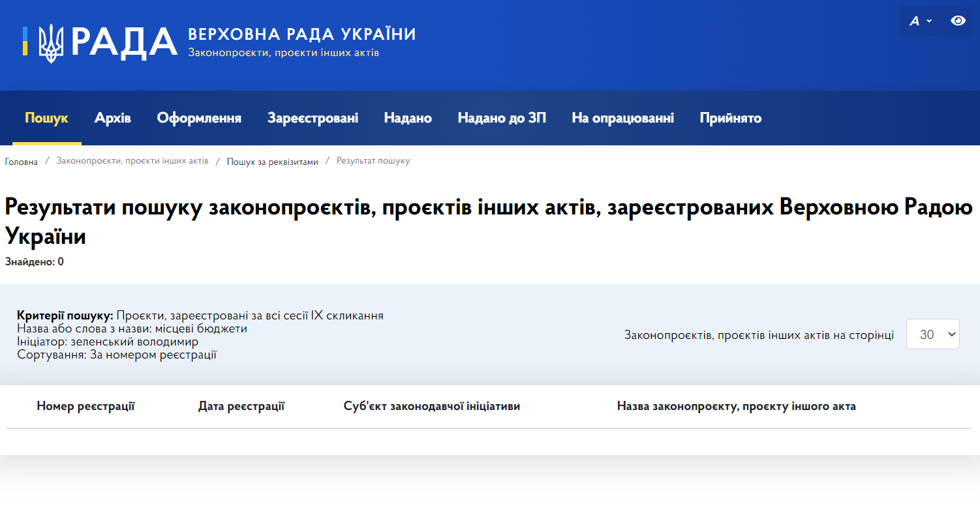Click Суб'єкт законодавчої ініціативи column header
The image size is (980, 513).
432,406
